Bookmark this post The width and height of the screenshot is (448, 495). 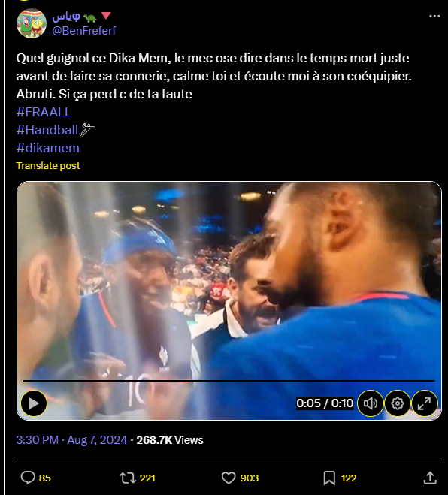coord(329,478)
